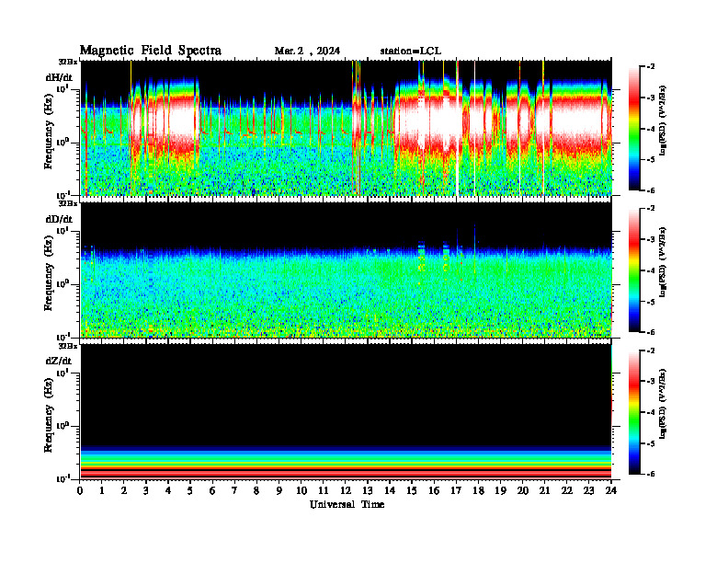Click the dH/dt panel label
728x563 pixels.
pos(59,77)
